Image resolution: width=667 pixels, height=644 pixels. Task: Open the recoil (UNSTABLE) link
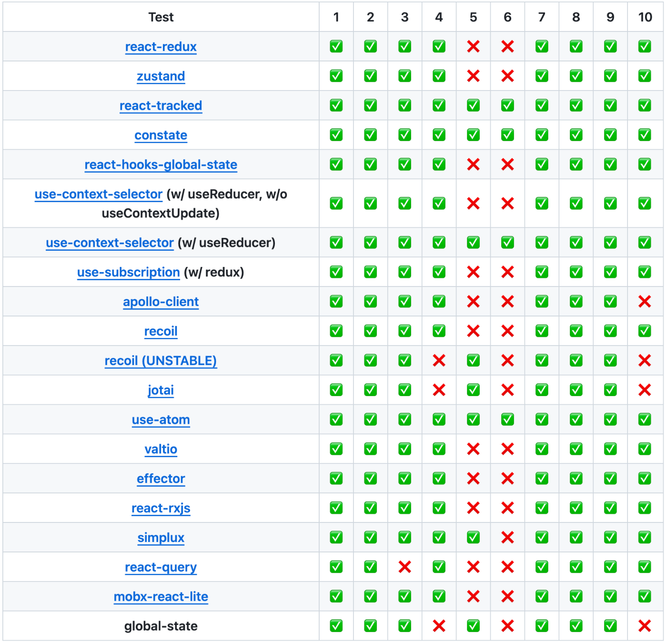[161, 361]
